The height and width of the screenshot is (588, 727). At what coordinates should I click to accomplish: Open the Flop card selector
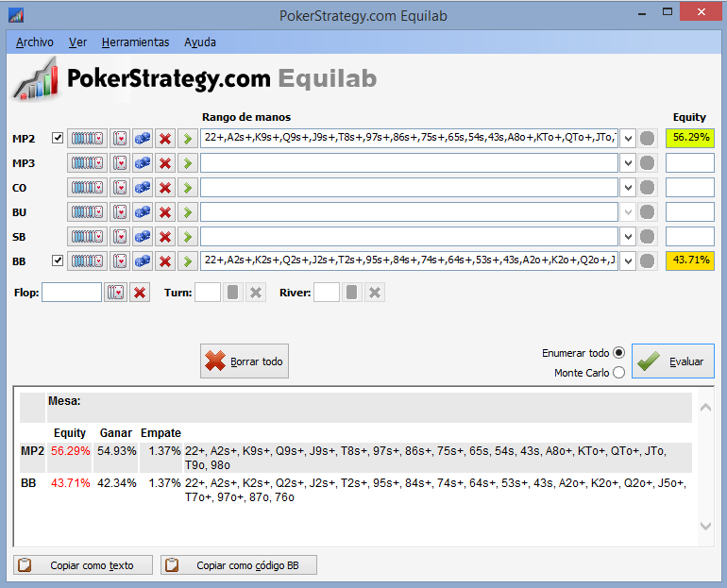(115, 293)
